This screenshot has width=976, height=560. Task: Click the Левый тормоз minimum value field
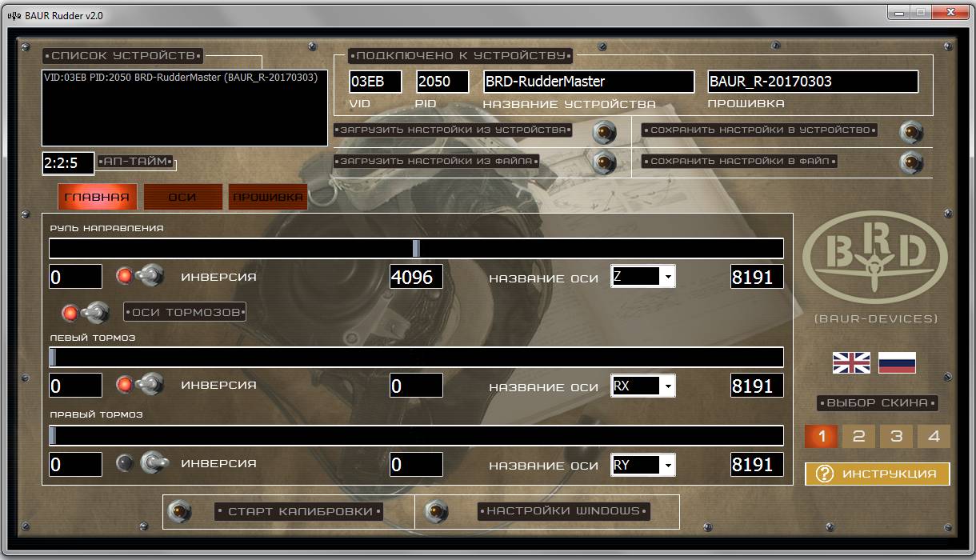pos(75,386)
